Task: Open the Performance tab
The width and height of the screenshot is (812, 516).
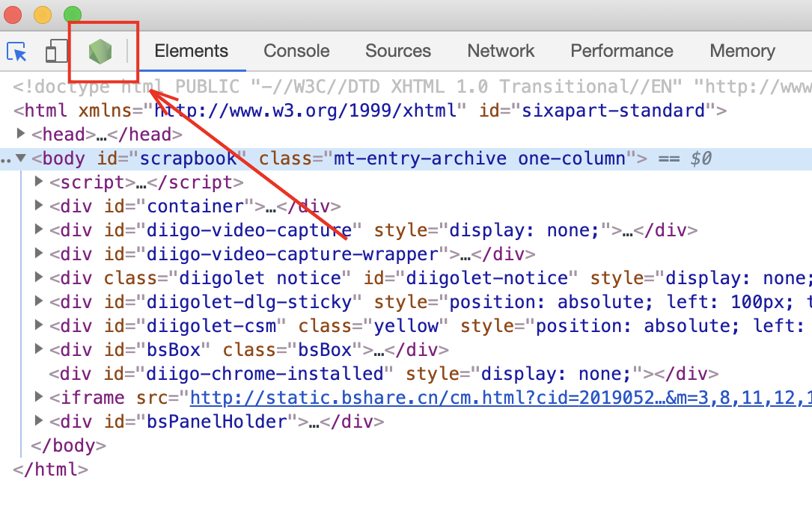Action: pos(622,51)
